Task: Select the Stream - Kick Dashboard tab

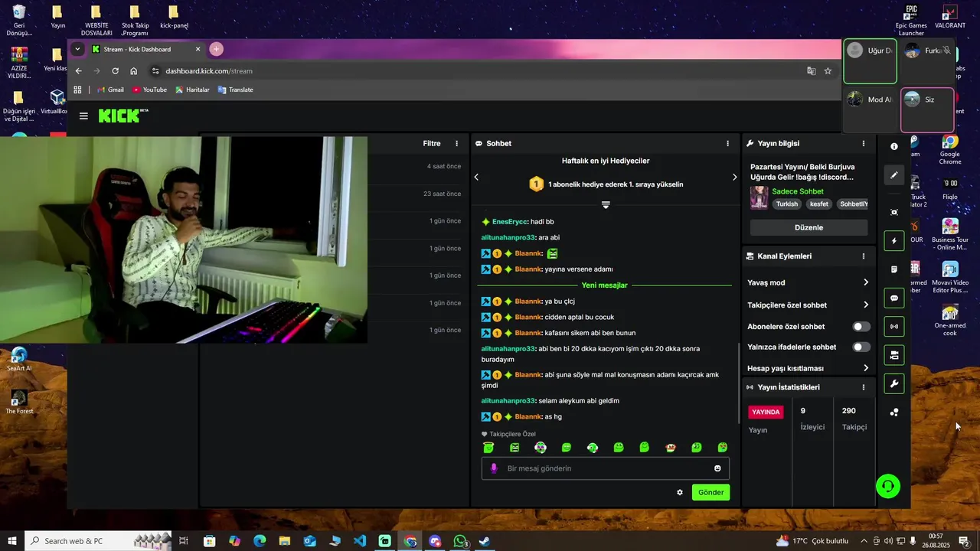Action: 145,49
